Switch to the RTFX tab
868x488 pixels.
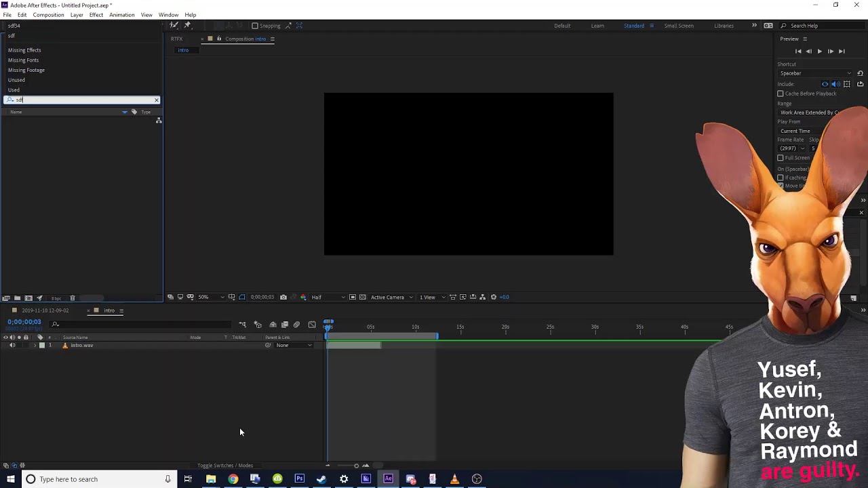[x=176, y=39]
